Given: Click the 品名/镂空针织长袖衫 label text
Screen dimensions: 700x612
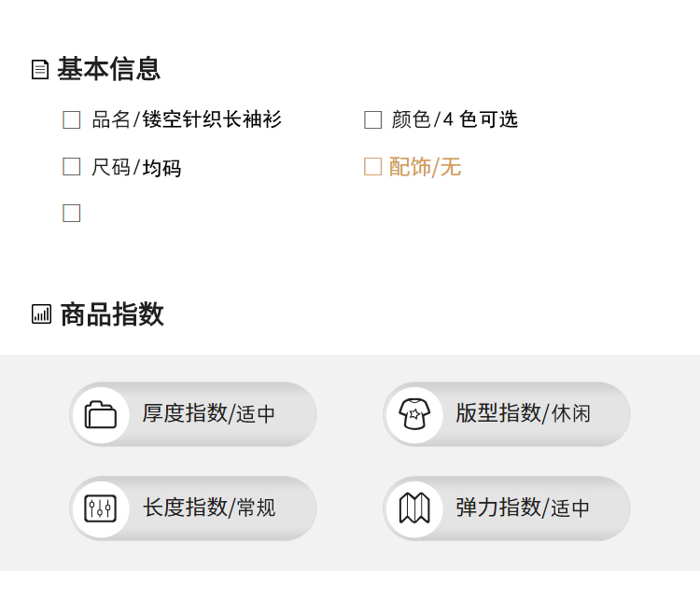Looking at the screenshot, I should [x=187, y=119].
